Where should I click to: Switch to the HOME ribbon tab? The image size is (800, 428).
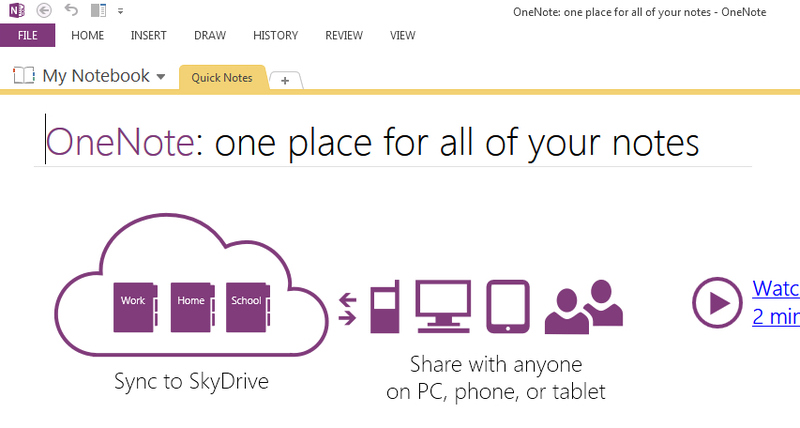coord(87,35)
